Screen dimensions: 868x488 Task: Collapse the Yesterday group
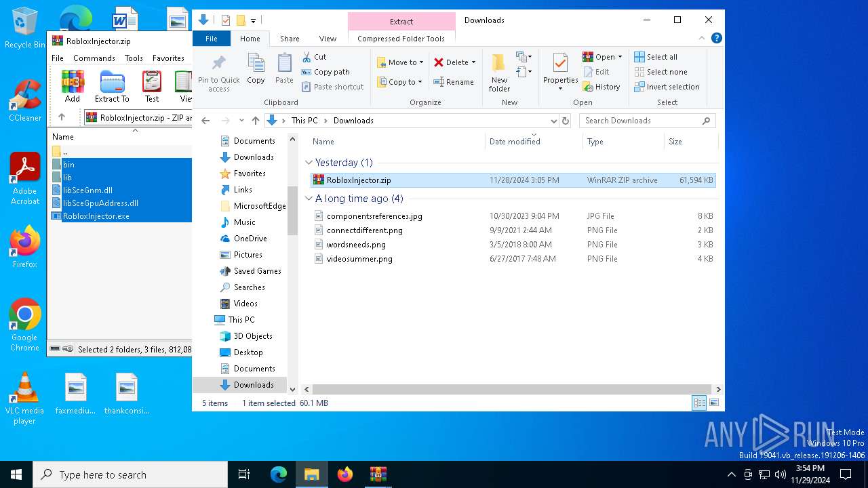[x=309, y=163]
